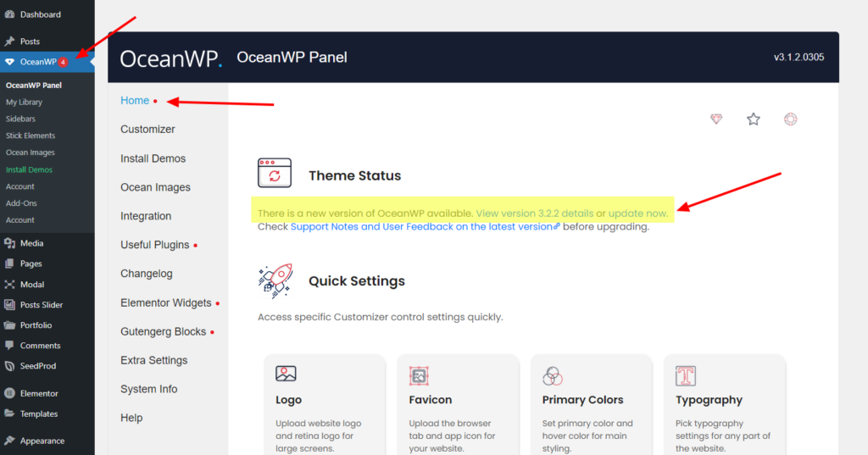
Task: View the Changelog tab
Action: click(x=147, y=274)
